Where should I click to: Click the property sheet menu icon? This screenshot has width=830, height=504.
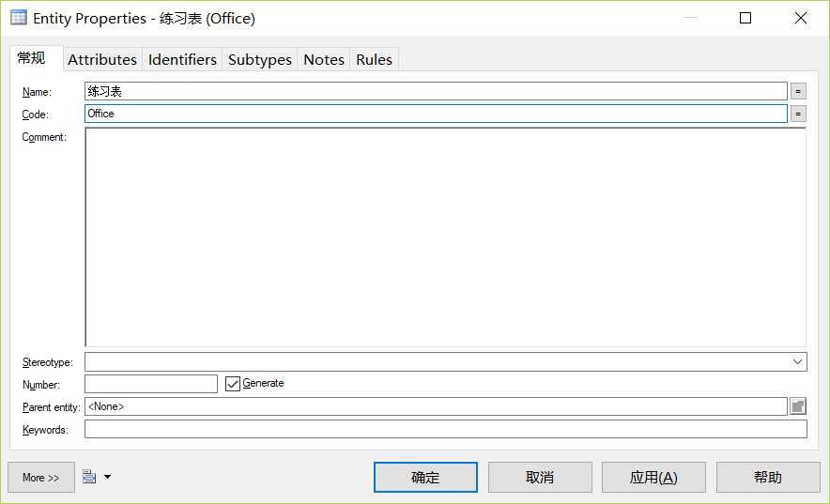(89, 477)
